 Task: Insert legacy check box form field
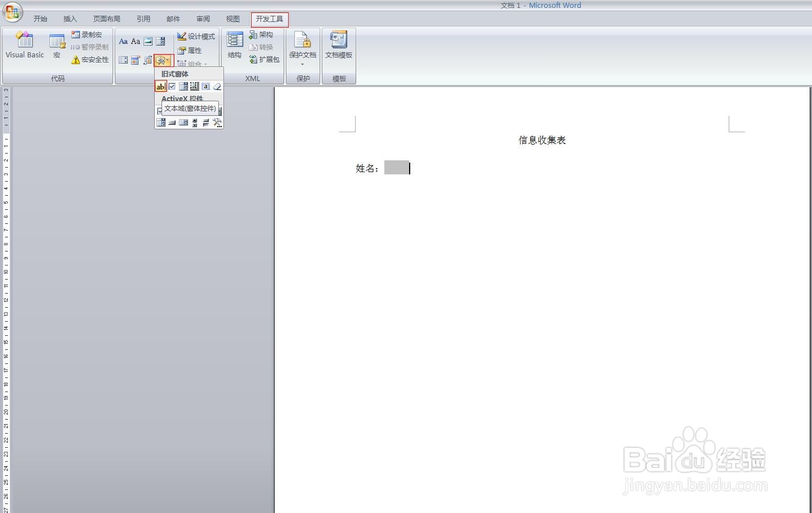(172, 87)
